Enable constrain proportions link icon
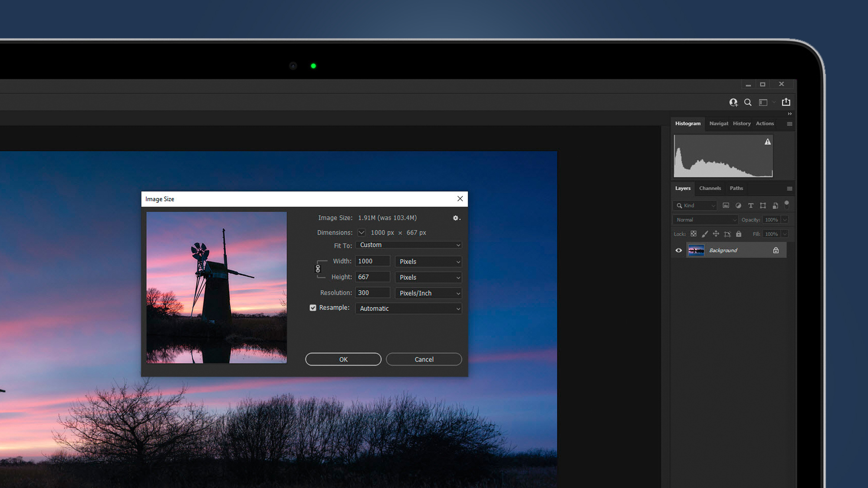The image size is (868, 488). pos(318,269)
